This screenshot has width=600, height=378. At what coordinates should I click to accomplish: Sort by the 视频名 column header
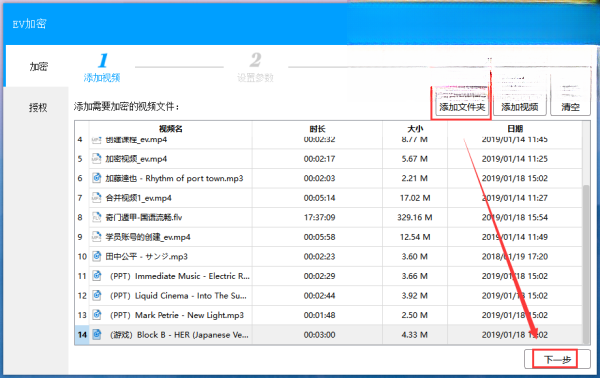point(171,129)
